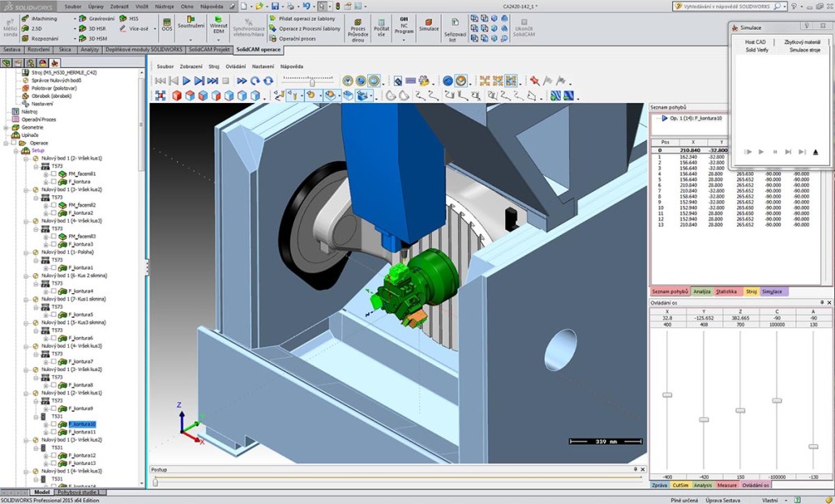Toggle checkbox next to F_kontura4
This screenshot has width=835, height=504.
click(54, 291)
